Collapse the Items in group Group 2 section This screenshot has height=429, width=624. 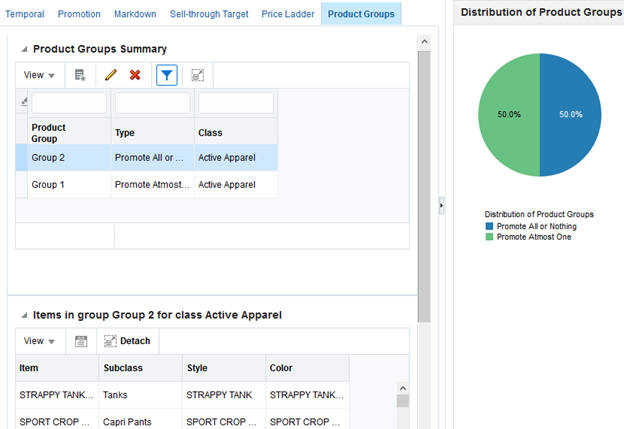24,315
